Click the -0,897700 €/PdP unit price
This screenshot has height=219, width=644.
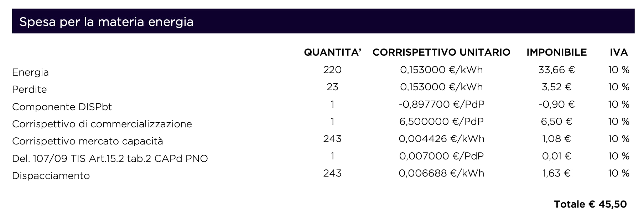pos(441,105)
